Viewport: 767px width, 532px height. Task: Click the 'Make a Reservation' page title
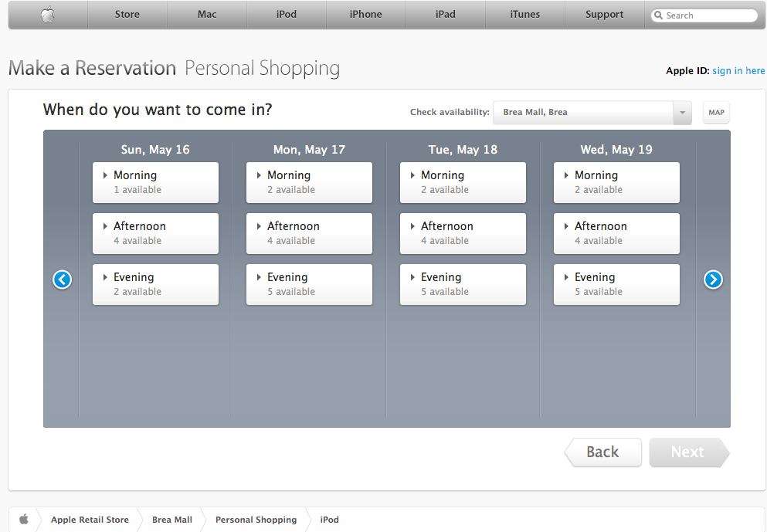(x=93, y=68)
